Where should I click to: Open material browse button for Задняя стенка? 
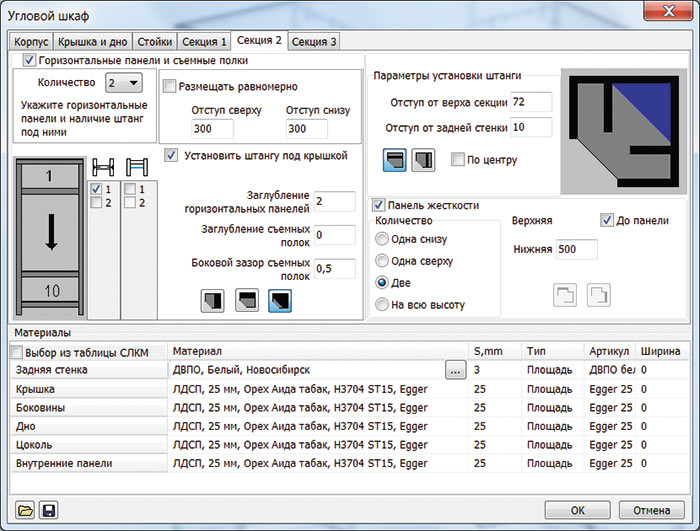(455, 370)
